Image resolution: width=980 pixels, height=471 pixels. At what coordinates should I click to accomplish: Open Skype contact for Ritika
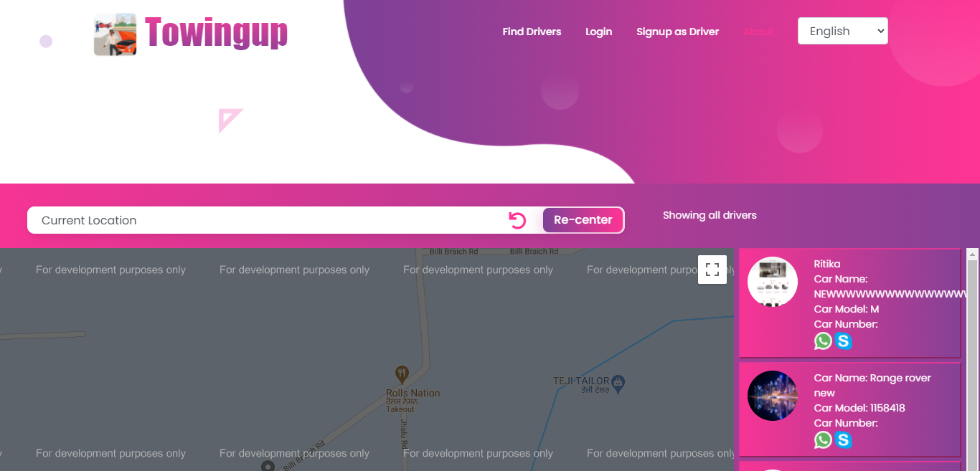tap(844, 341)
